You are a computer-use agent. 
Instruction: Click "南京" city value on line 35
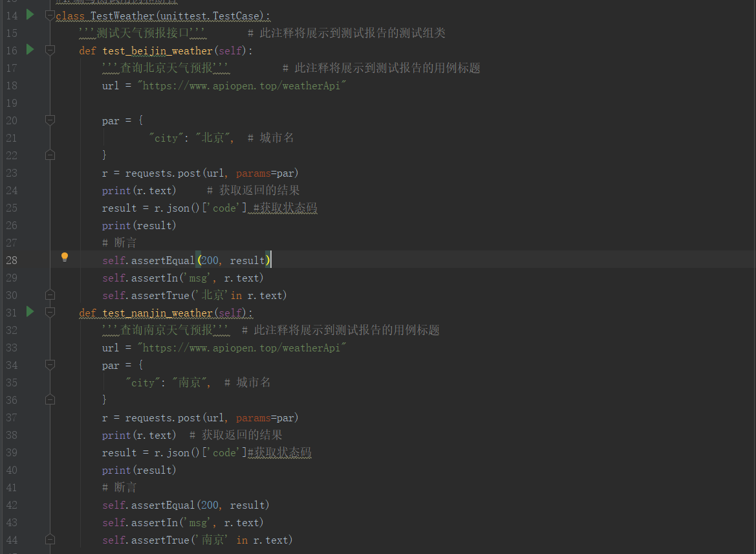click(189, 382)
